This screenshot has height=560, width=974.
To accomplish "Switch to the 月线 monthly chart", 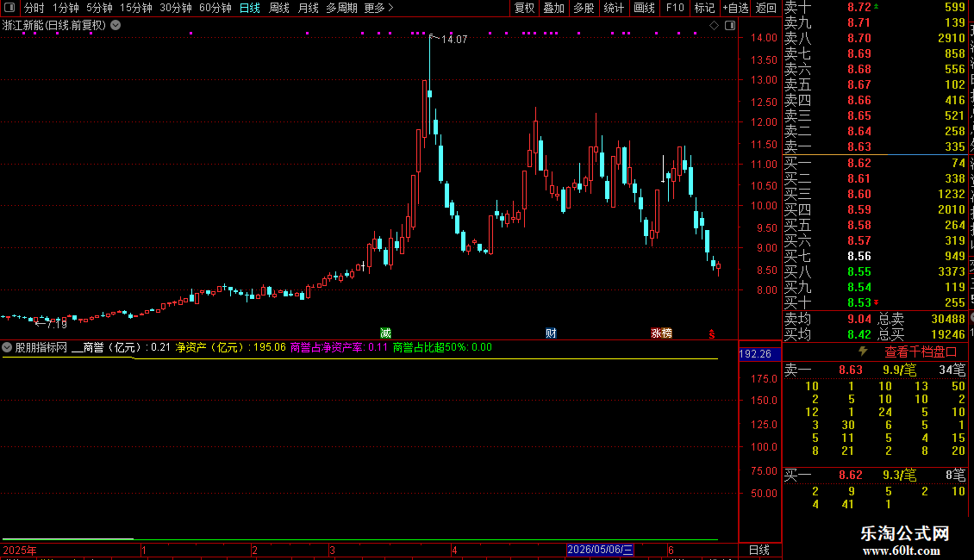I will pyautogui.click(x=308, y=8).
